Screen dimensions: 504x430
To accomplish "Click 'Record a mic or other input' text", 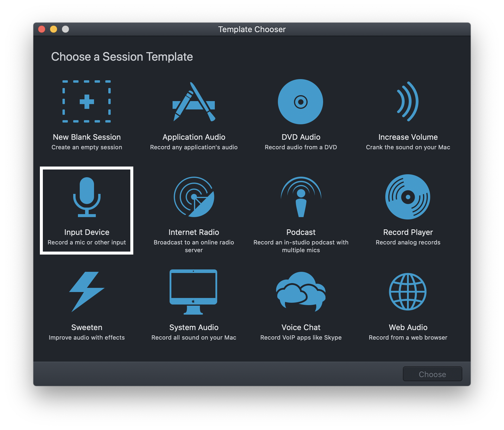I will click(x=87, y=242).
